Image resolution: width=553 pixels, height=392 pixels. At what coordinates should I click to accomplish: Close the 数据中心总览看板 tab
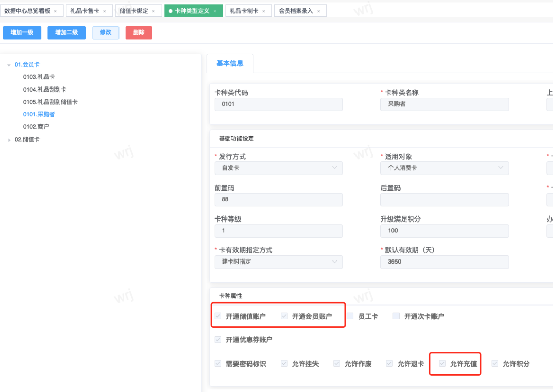point(55,11)
